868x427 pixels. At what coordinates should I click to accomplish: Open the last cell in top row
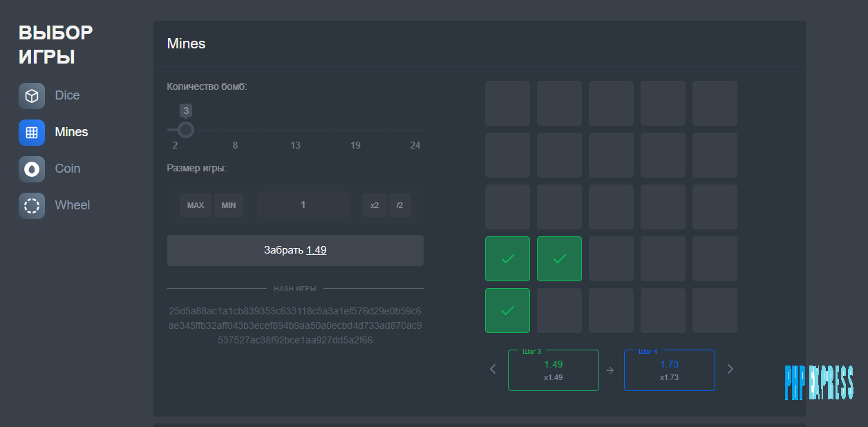(x=715, y=104)
